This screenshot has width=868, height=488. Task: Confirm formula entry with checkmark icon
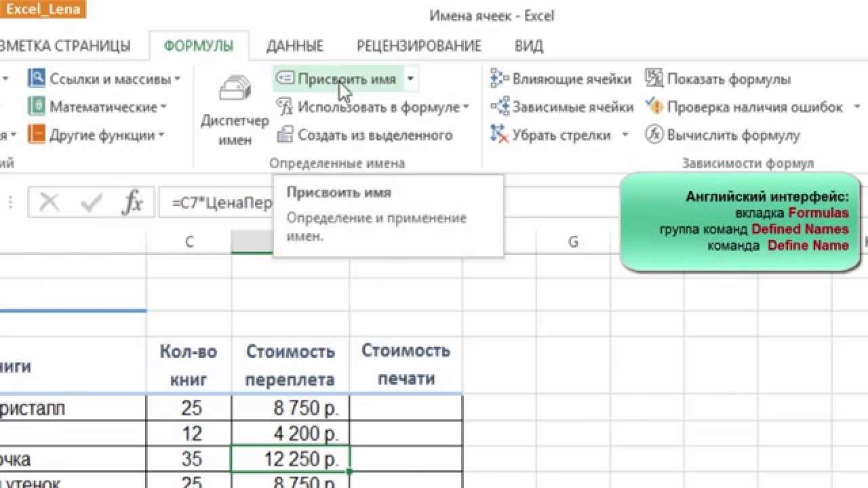coord(91,202)
